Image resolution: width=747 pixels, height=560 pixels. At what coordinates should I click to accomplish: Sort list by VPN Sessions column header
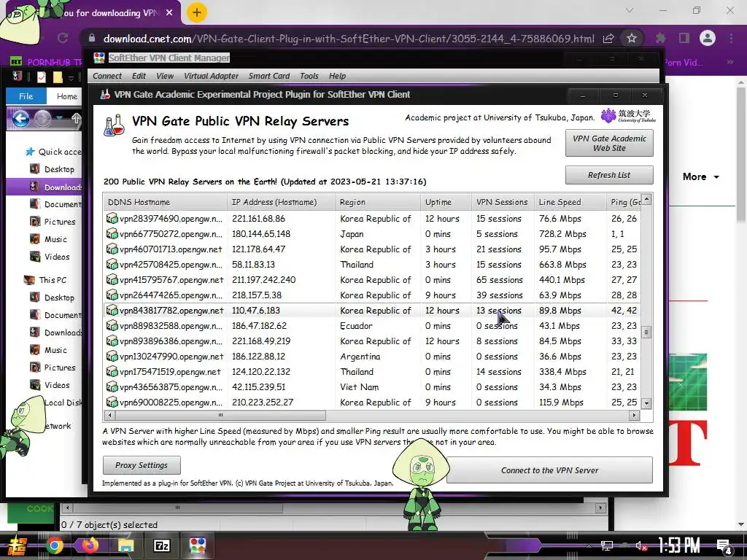pyautogui.click(x=503, y=202)
